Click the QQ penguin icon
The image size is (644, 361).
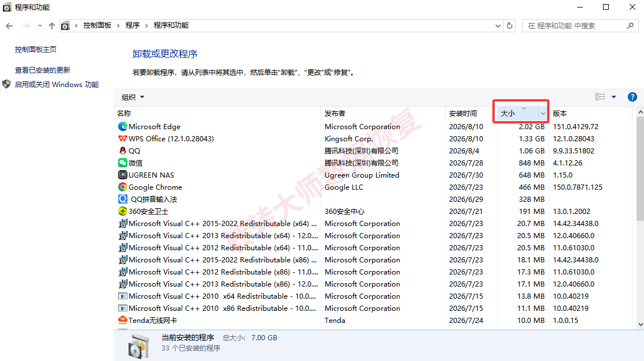click(122, 151)
